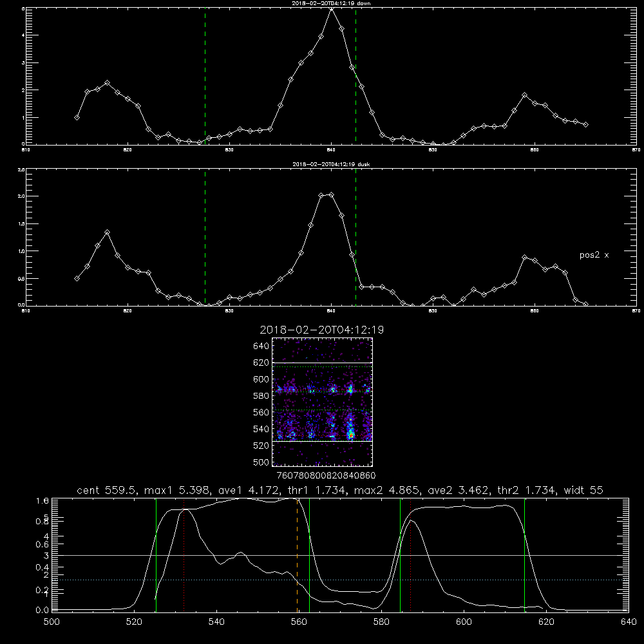This screenshot has height=644, width=644.
Task: Click the first diamond data point of the dusk curve
Action: (77, 278)
